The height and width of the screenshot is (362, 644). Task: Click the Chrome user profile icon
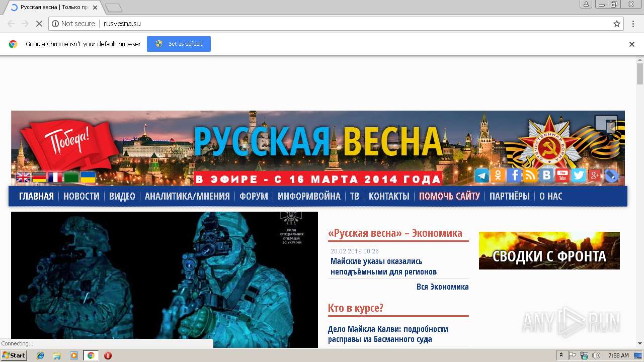[x=586, y=4]
